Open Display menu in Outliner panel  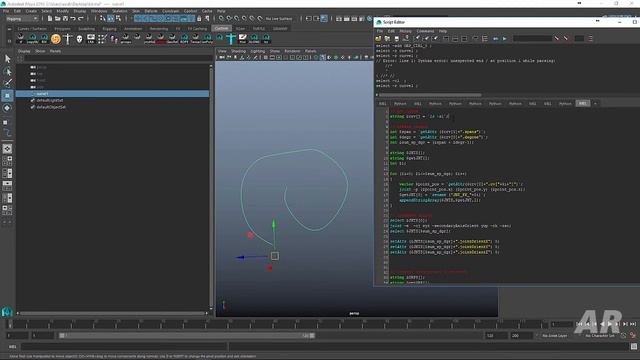click(x=24, y=51)
